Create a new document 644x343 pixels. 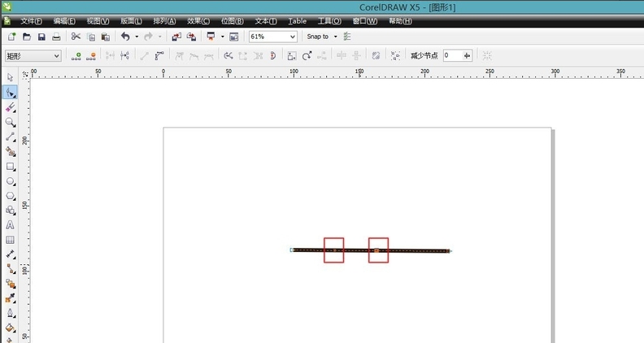[11, 37]
